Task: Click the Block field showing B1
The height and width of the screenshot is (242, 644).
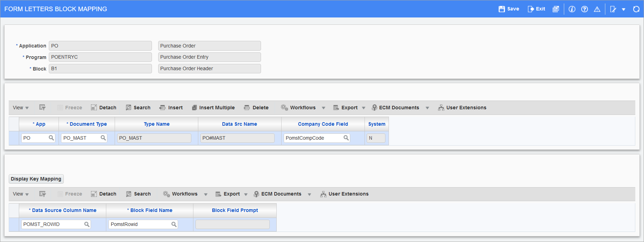Action: click(x=100, y=68)
